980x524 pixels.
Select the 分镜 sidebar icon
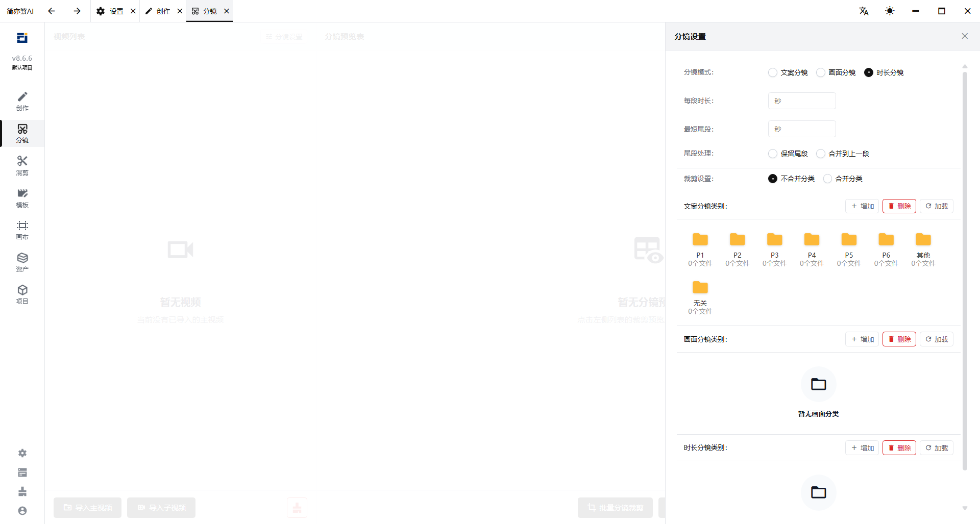(22, 133)
